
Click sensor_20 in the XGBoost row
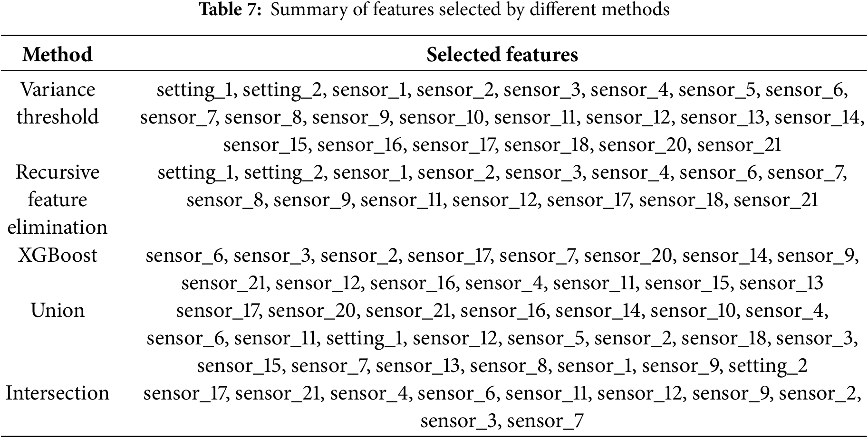pos(627,256)
